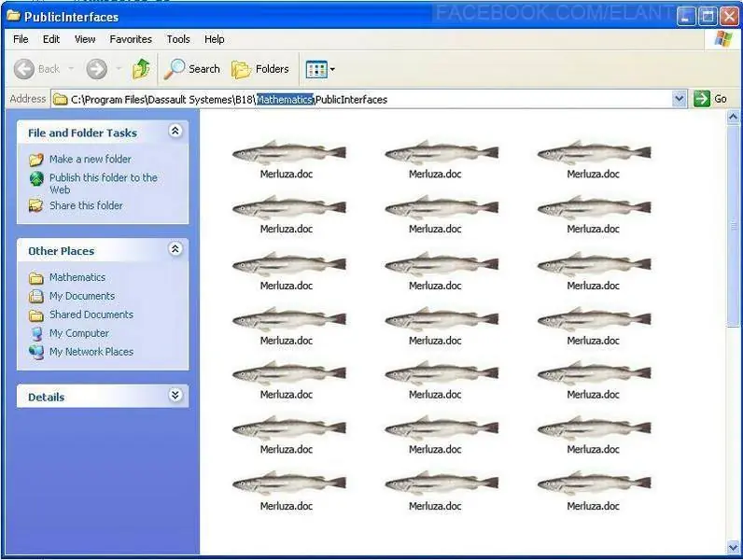
Task: Open My Documents link
Action: [82, 296]
